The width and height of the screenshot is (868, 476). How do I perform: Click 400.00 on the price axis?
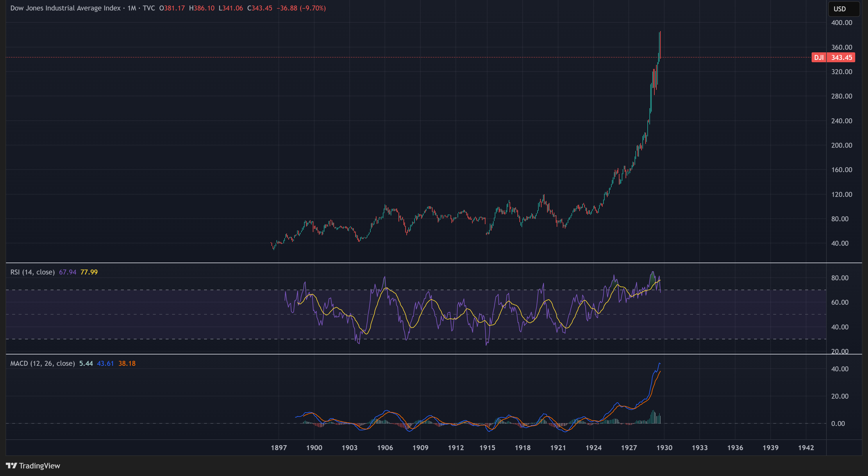841,23
